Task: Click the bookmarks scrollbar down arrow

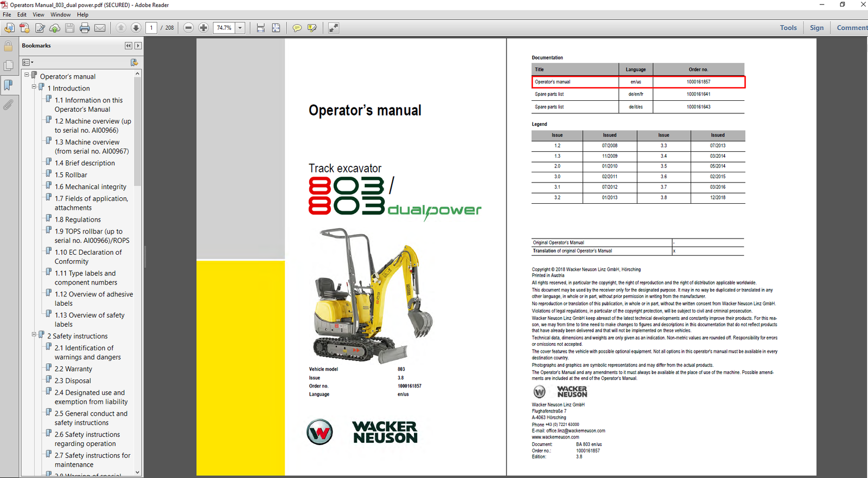Action: 137,472
